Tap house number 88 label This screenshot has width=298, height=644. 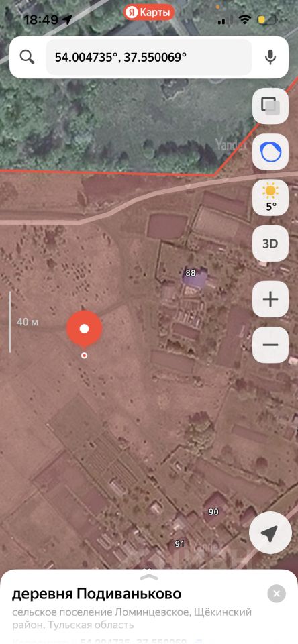(x=191, y=273)
